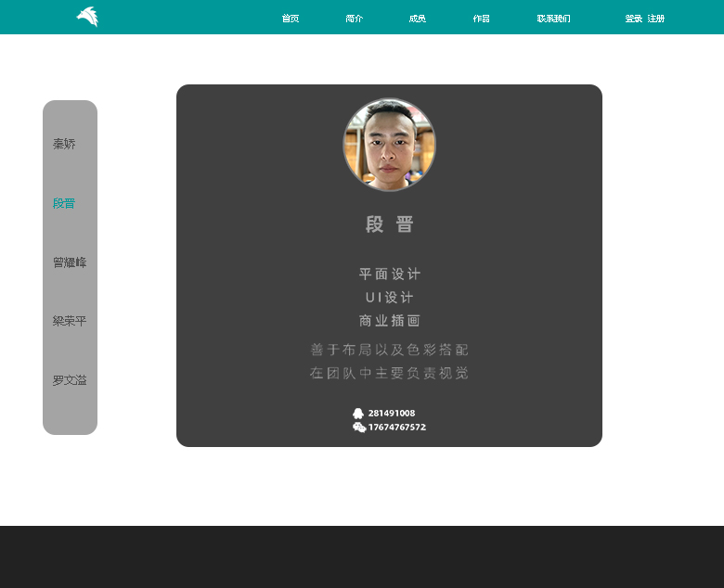
Task: Show the profile for 曾耀峰
Action: click(x=70, y=262)
